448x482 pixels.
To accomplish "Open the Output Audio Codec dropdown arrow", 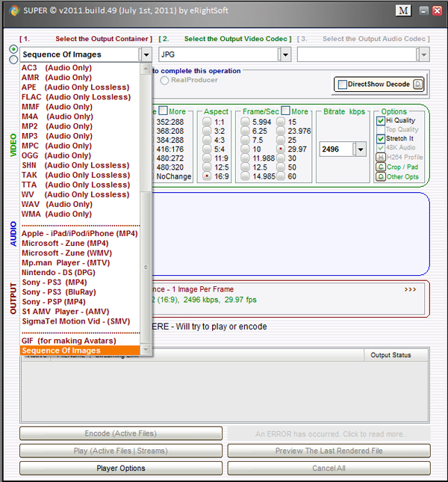I will [424, 55].
